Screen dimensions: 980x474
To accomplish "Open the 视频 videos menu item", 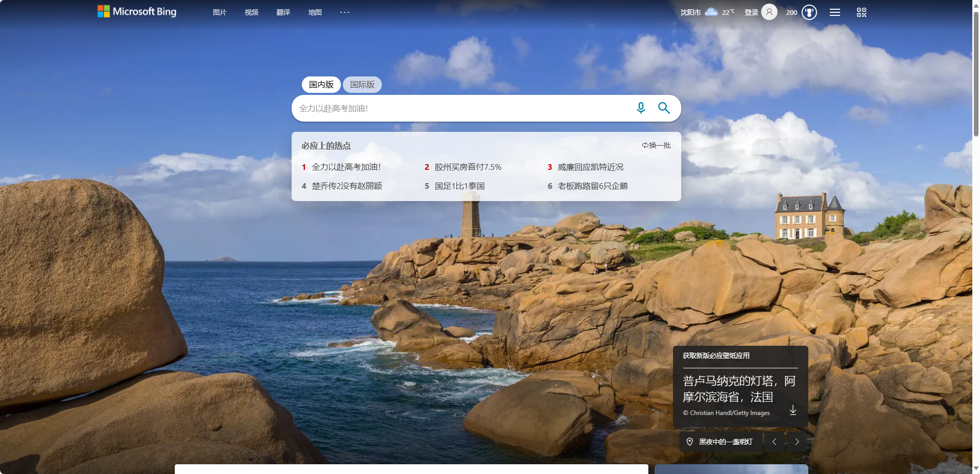I will (x=251, y=12).
